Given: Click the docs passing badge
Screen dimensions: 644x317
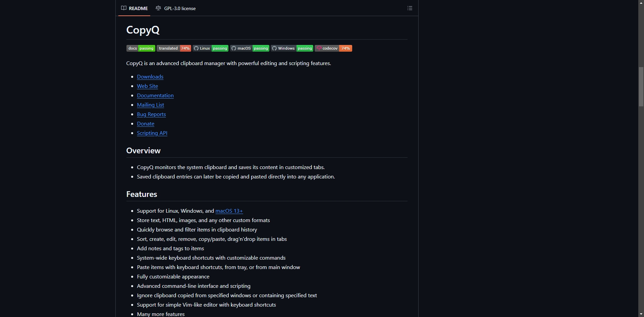Looking at the screenshot, I should coord(141,48).
